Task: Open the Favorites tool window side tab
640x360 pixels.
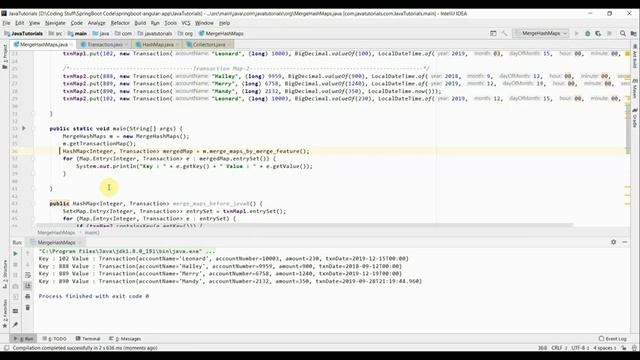Action: (x=5, y=313)
